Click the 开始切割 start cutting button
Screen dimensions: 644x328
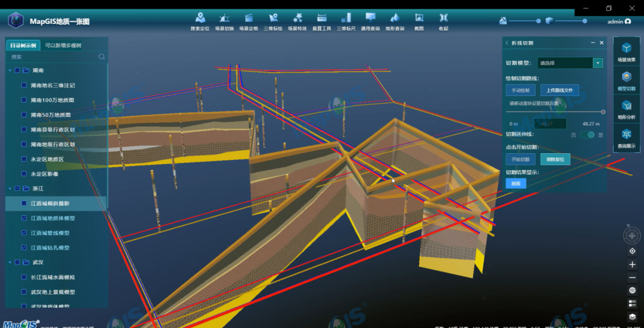(x=521, y=159)
